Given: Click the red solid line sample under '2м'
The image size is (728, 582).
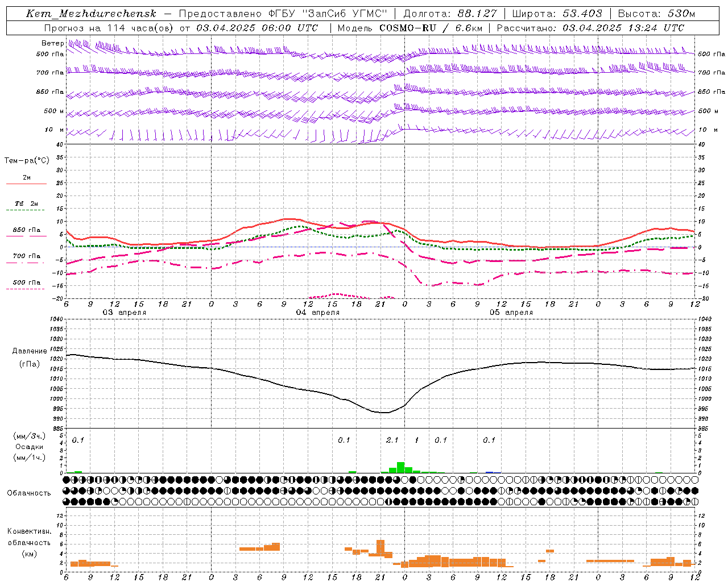Looking at the screenshot, I should tap(26, 184).
